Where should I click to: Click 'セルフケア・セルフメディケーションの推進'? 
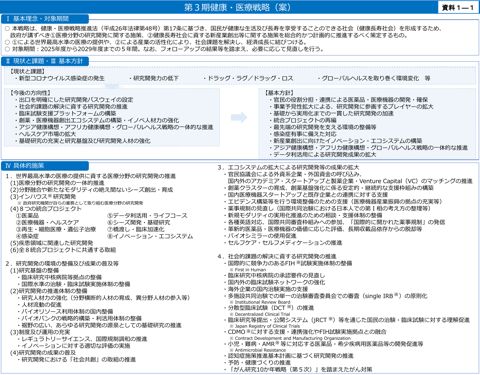tap(285, 242)
